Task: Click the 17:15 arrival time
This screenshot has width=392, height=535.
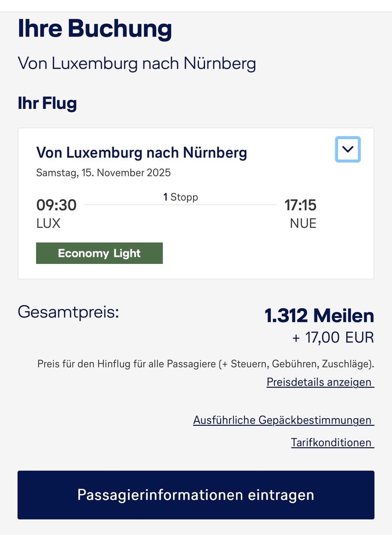Action: [300, 206]
